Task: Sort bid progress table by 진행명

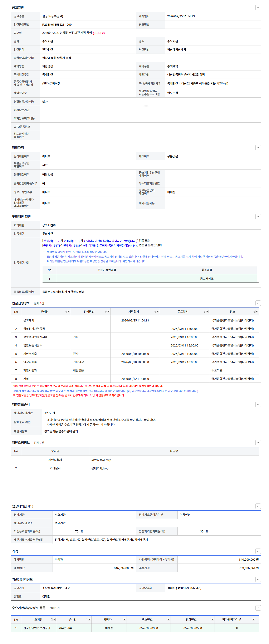Action: (x=66, y=311)
